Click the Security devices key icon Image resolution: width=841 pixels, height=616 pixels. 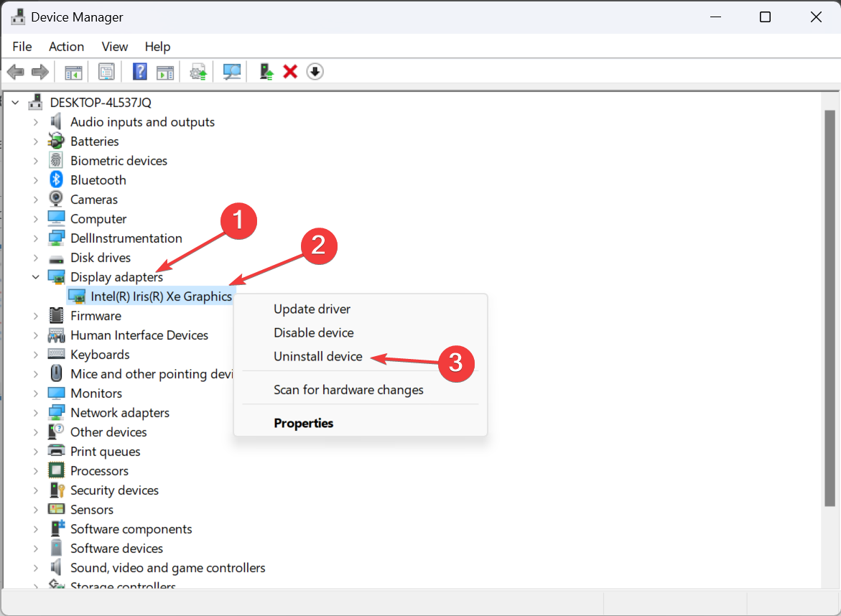coord(56,490)
